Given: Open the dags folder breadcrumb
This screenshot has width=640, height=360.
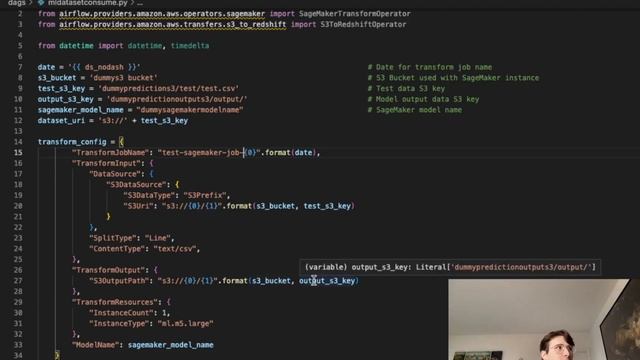Looking at the screenshot, I should click(x=17, y=2).
